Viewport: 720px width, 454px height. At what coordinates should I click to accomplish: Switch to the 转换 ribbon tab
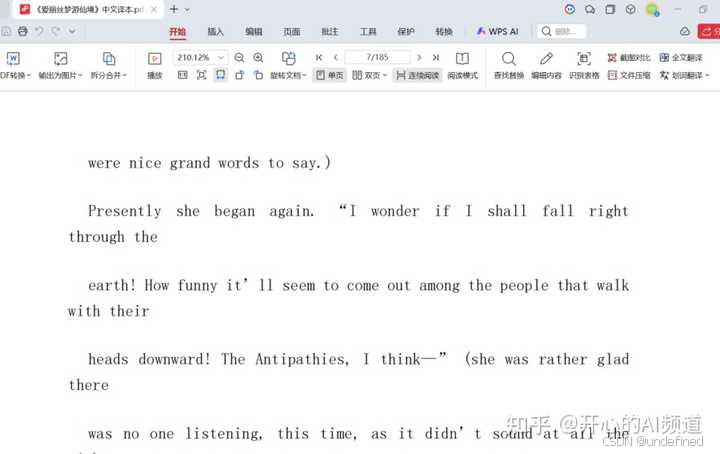click(x=444, y=31)
